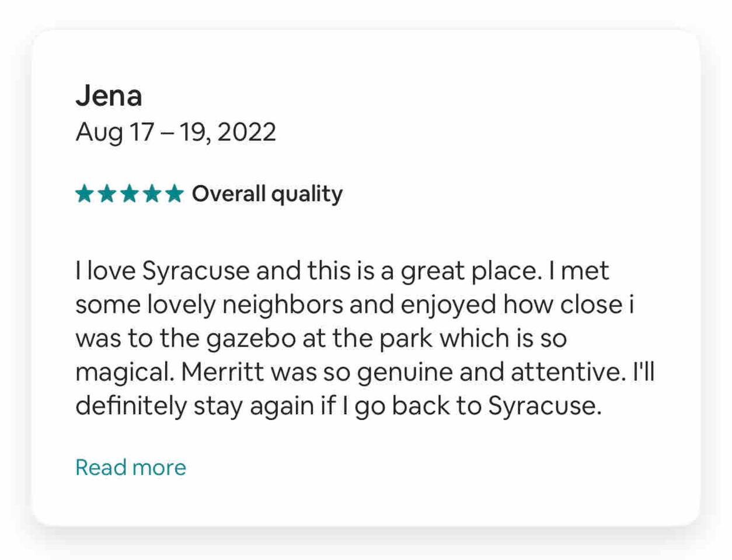Click the second teal rating star
The width and height of the screenshot is (732, 560).
107,193
